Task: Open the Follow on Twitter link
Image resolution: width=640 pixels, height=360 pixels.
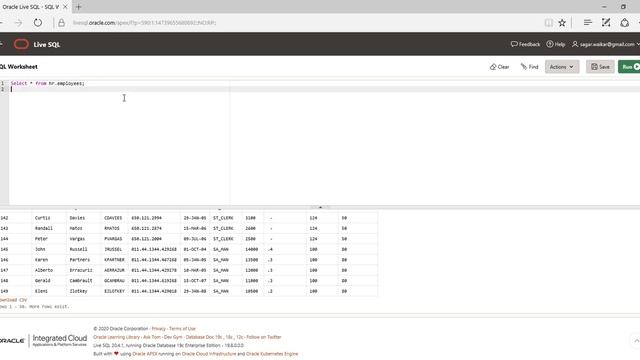Action: point(264,337)
